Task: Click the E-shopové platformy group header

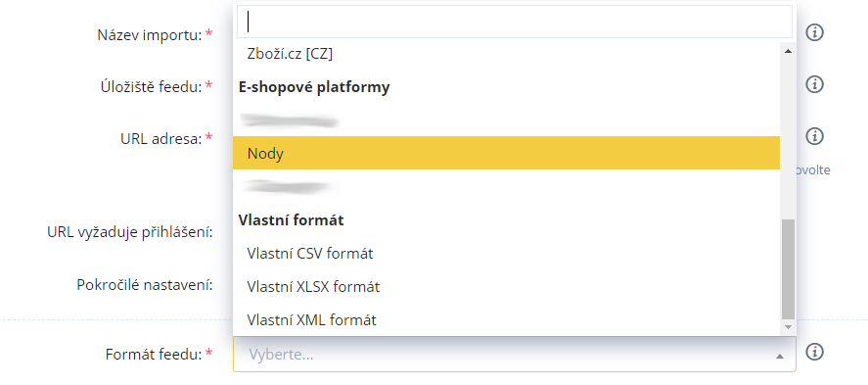Action: click(314, 87)
